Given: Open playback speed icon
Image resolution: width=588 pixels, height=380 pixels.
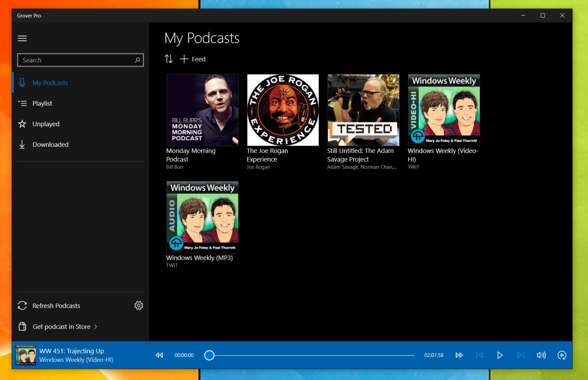Looking at the screenshot, I should pos(562,355).
